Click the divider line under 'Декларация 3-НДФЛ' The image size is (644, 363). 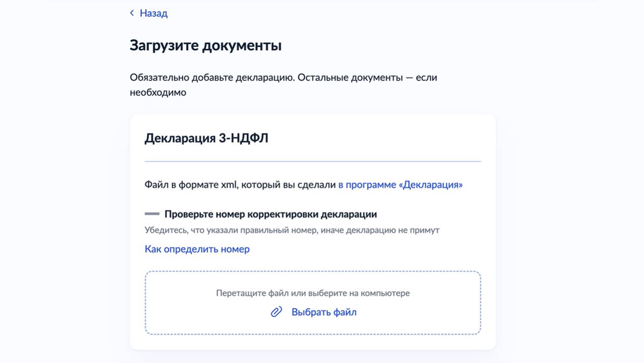(x=312, y=162)
